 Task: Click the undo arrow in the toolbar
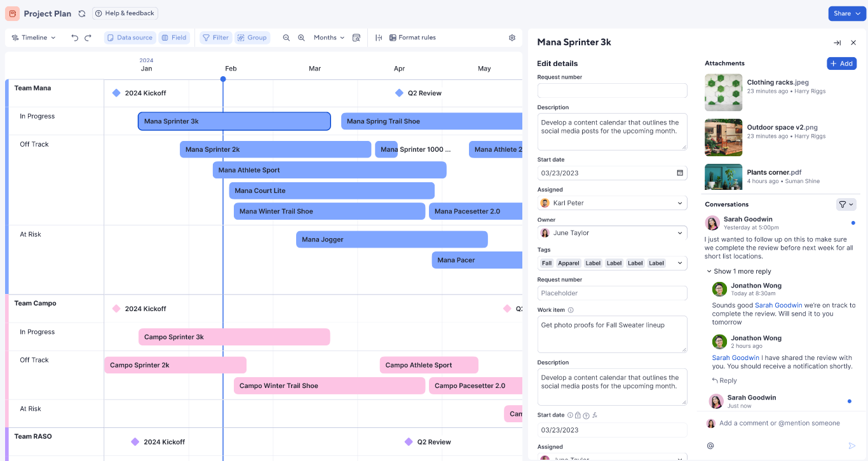point(76,37)
